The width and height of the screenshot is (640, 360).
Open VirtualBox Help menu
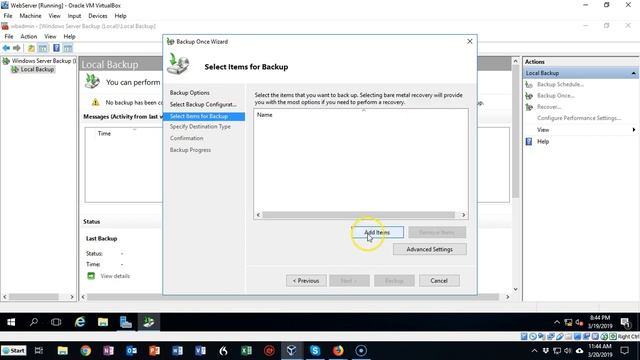(x=120, y=16)
